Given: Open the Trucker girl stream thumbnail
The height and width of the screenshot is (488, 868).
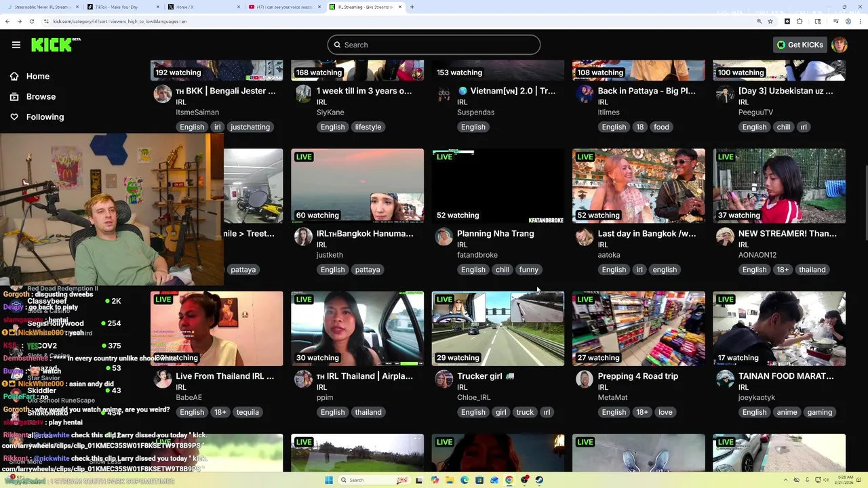Looking at the screenshot, I should 498,329.
